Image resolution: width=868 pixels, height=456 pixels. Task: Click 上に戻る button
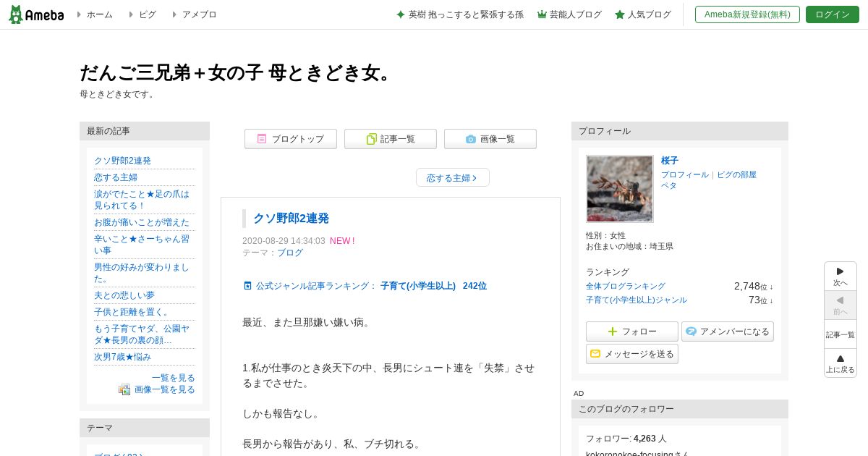point(841,363)
